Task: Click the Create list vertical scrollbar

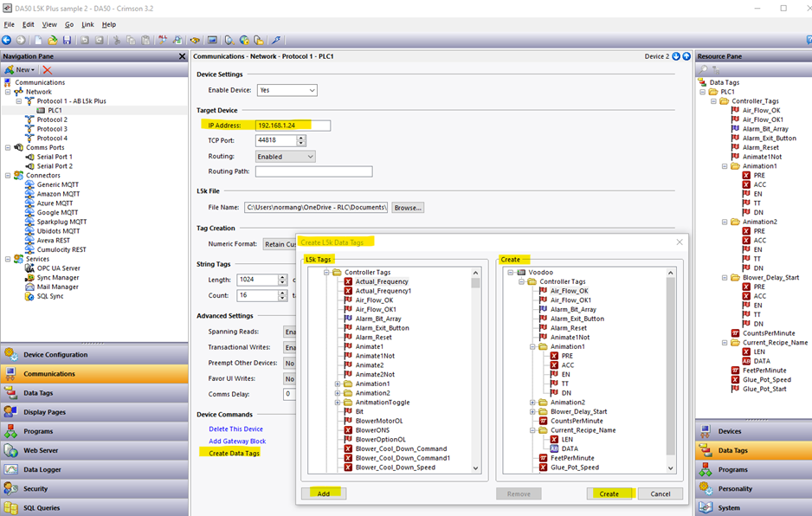Action: (x=671, y=371)
